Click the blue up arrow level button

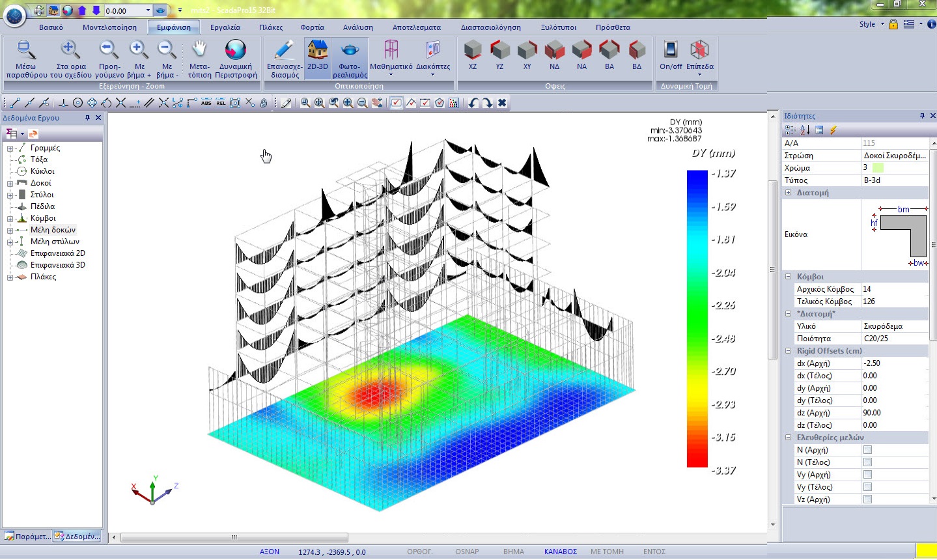82,10
